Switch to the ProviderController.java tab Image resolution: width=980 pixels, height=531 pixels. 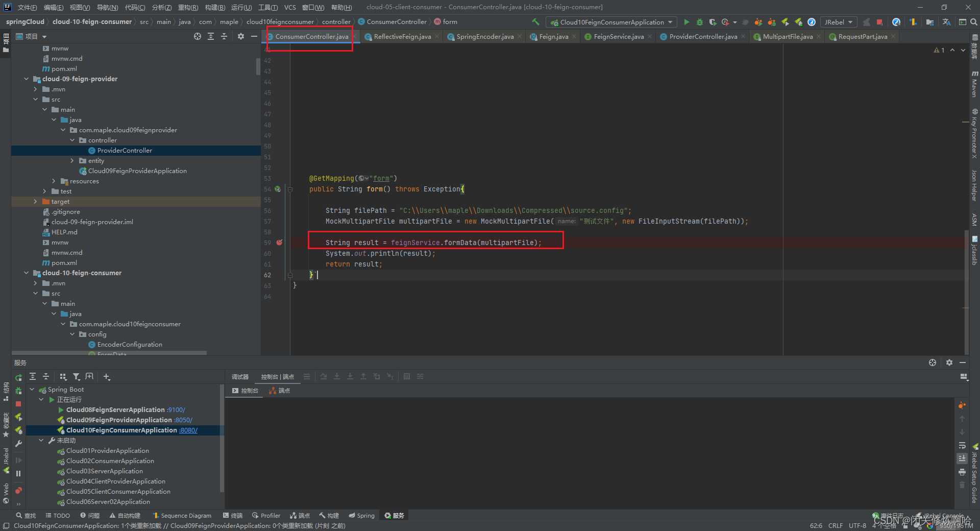click(703, 36)
